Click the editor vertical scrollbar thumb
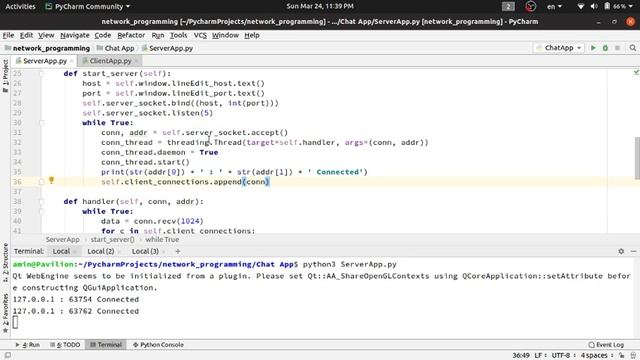640x360 pixels. pyautogui.click(x=637, y=158)
